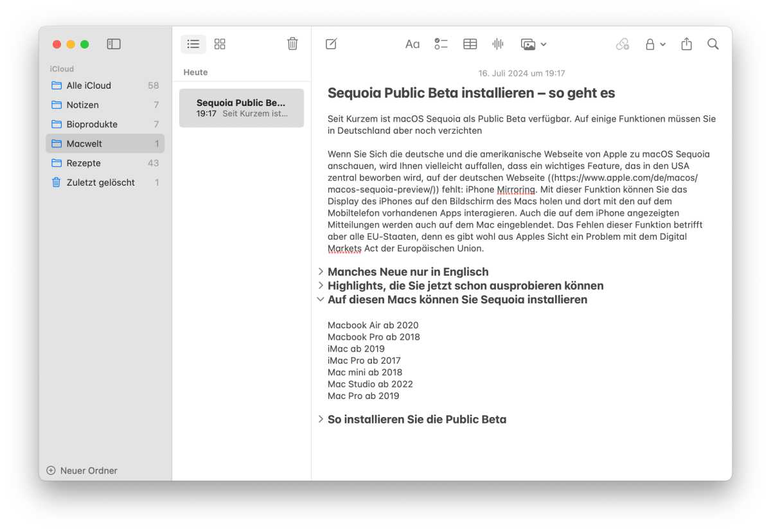
Task: Click the iCloud sidebar header
Action: coord(62,69)
